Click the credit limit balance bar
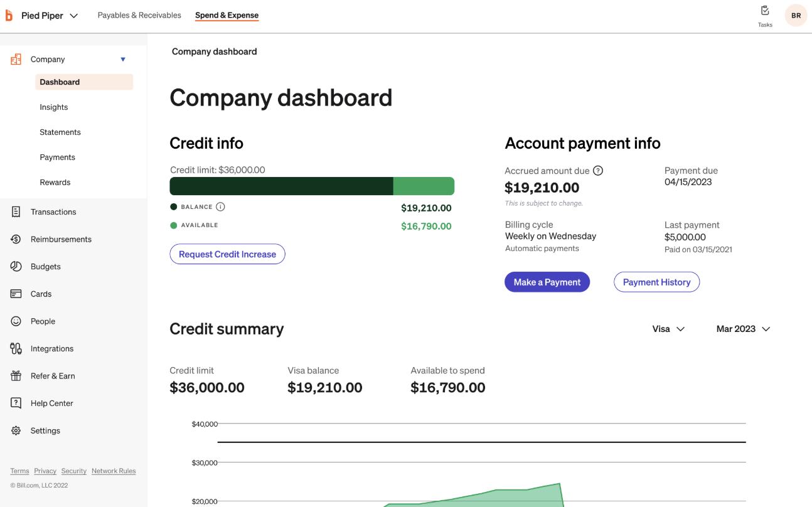This screenshot has width=812, height=507. [x=312, y=186]
